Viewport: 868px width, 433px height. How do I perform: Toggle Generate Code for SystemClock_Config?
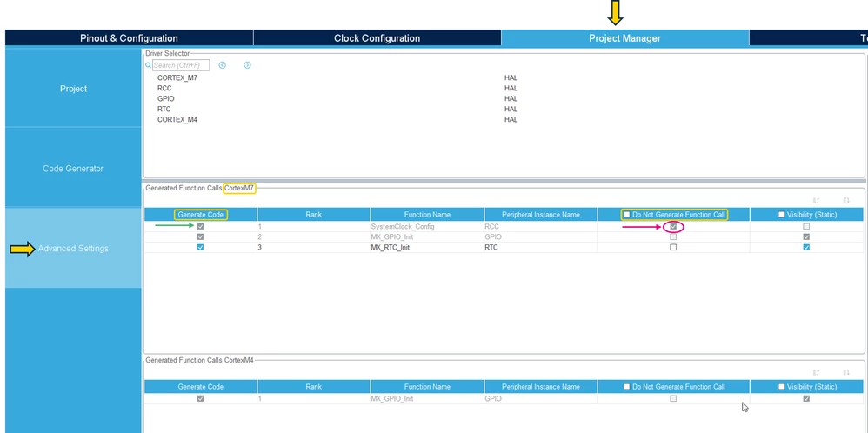tap(200, 226)
